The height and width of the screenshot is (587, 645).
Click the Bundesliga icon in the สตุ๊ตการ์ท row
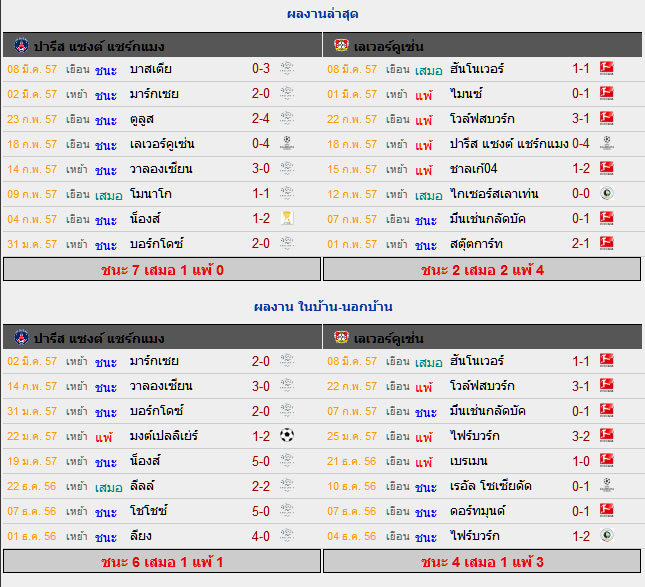point(607,243)
